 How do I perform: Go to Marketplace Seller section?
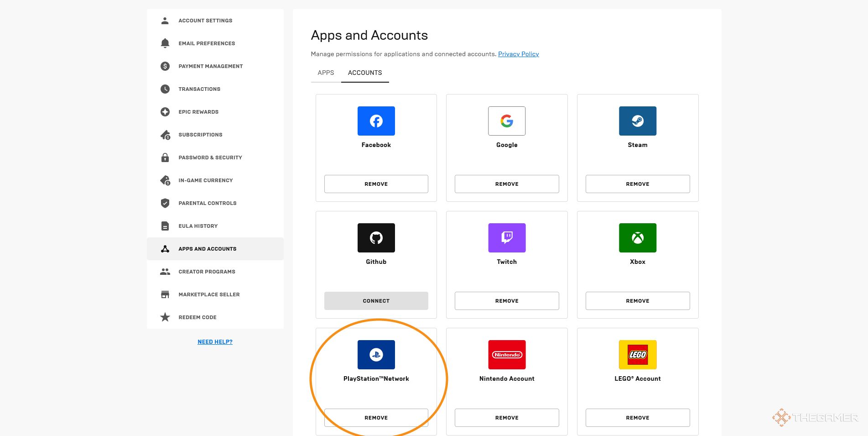pos(215,294)
